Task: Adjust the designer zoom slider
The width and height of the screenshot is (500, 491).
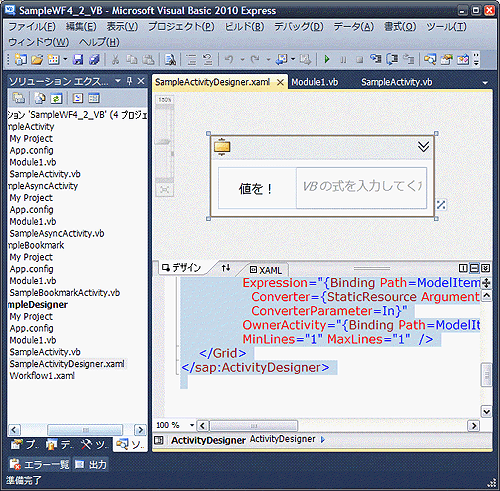Action: pyautogui.click(x=164, y=142)
